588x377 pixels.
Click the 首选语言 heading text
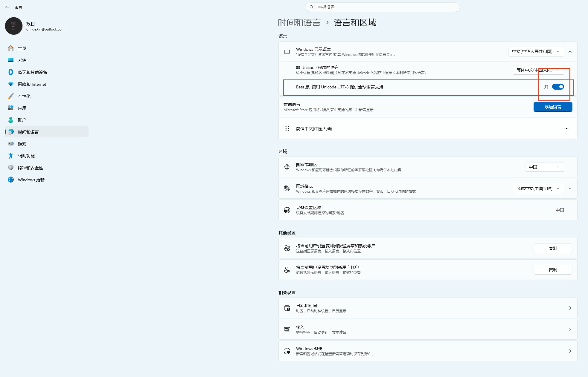coord(292,105)
